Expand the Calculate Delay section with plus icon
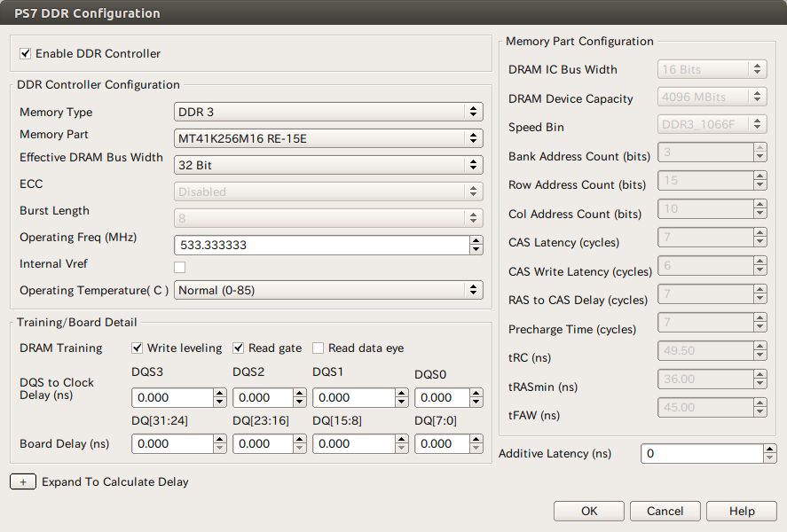787x532 pixels. pos(23,481)
